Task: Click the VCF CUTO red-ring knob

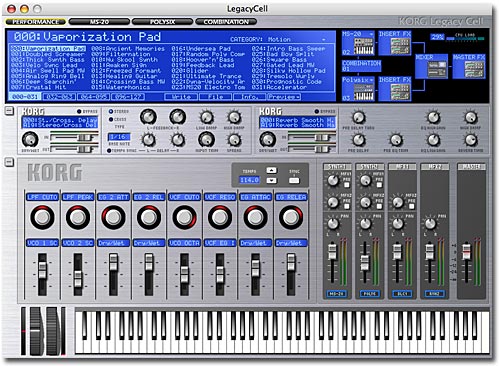Action: click(184, 217)
